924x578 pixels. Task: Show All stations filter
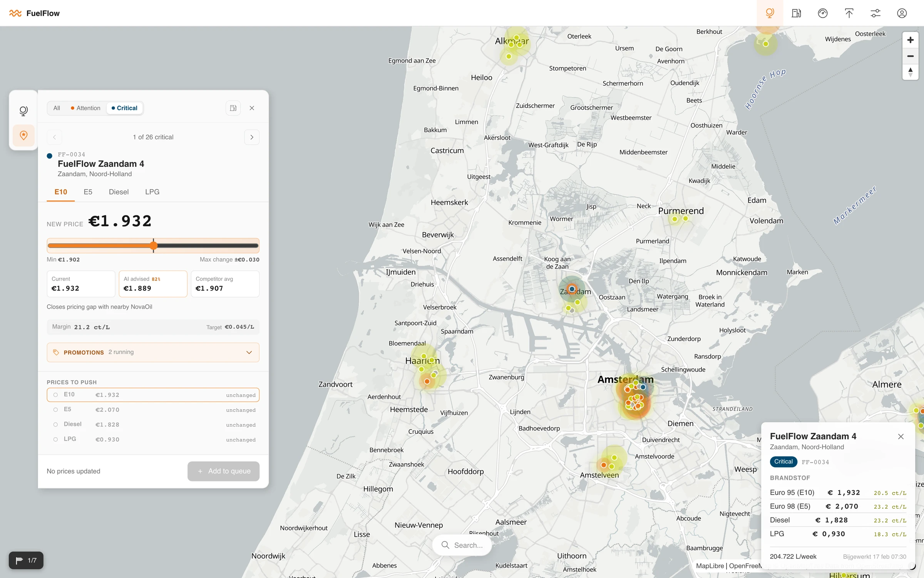coord(57,108)
